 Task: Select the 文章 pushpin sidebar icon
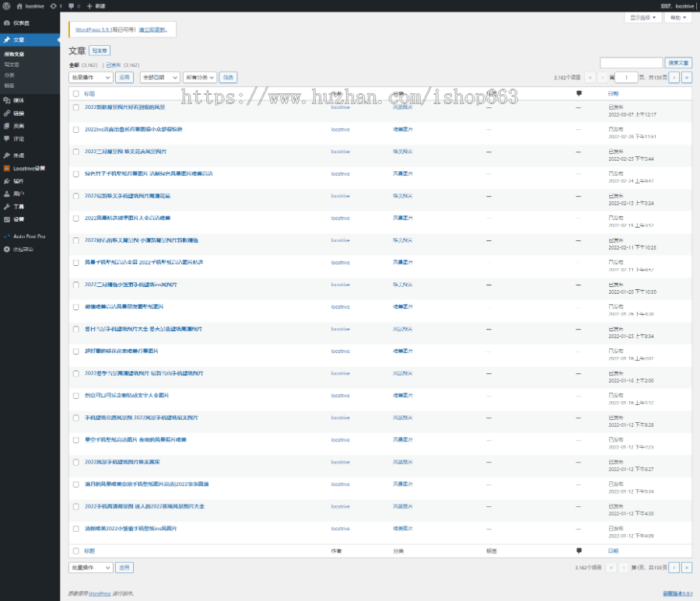click(x=7, y=40)
